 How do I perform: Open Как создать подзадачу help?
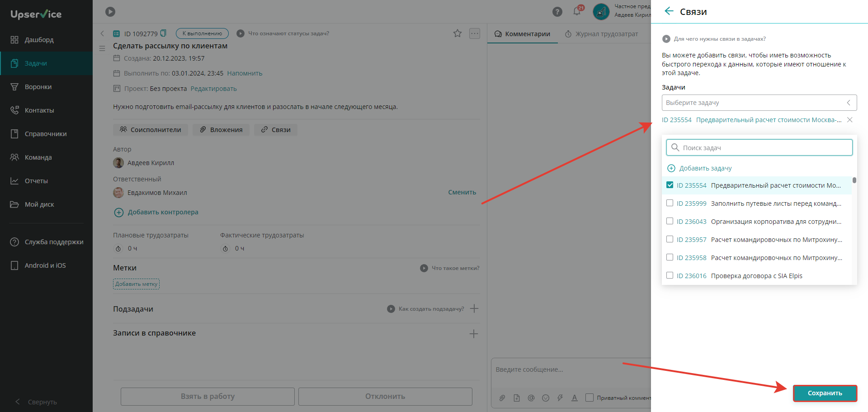[426, 309]
